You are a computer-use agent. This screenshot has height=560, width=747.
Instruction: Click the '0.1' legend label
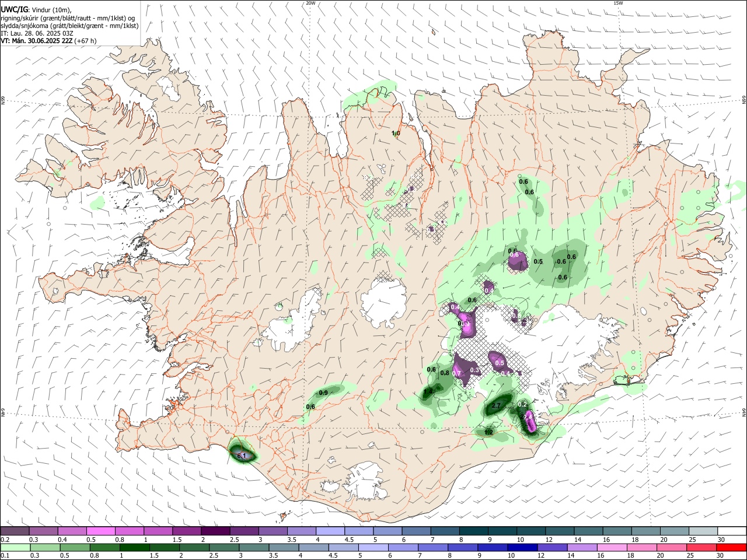click(4, 555)
